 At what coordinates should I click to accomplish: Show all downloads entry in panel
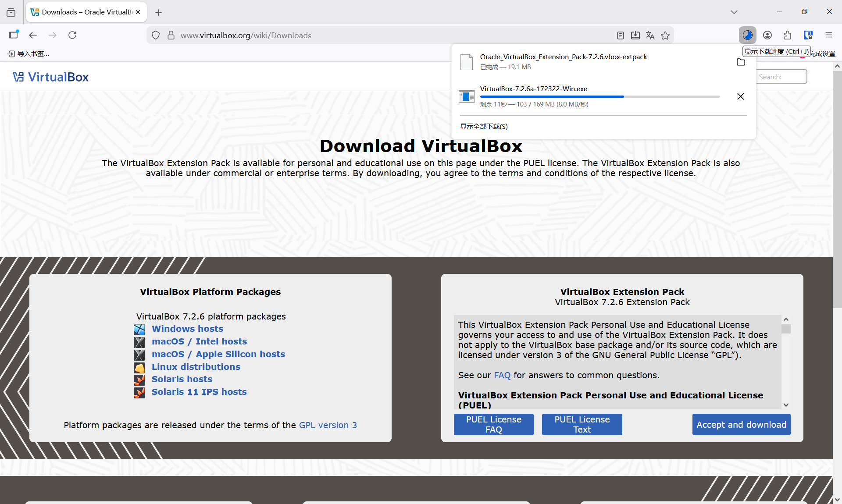(x=484, y=127)
